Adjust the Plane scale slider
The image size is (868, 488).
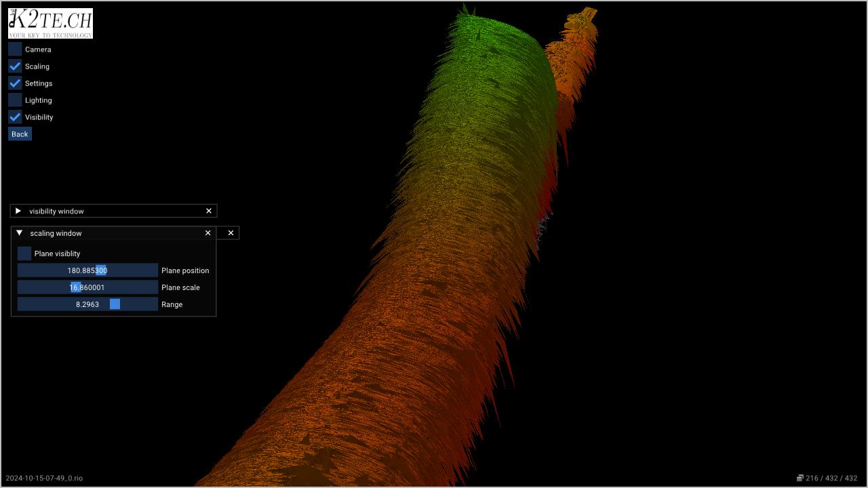87,287
